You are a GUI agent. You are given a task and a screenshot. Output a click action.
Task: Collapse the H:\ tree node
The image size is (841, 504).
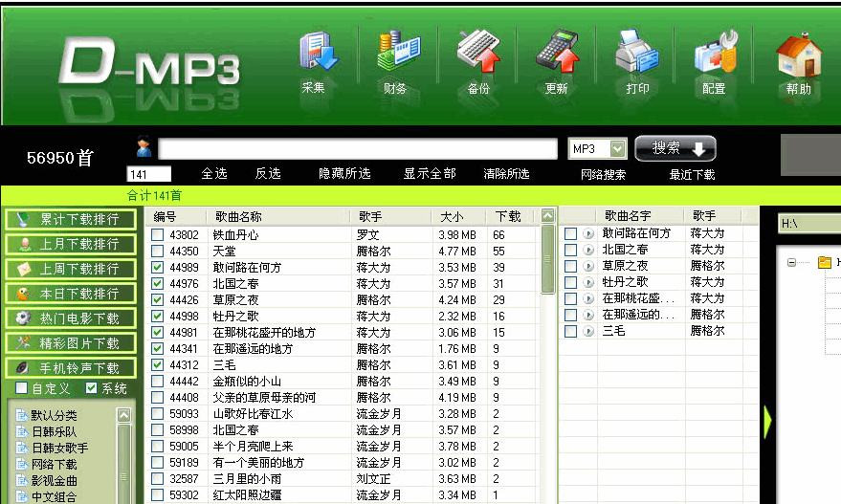pyautogui.click(x=791, y=262)
